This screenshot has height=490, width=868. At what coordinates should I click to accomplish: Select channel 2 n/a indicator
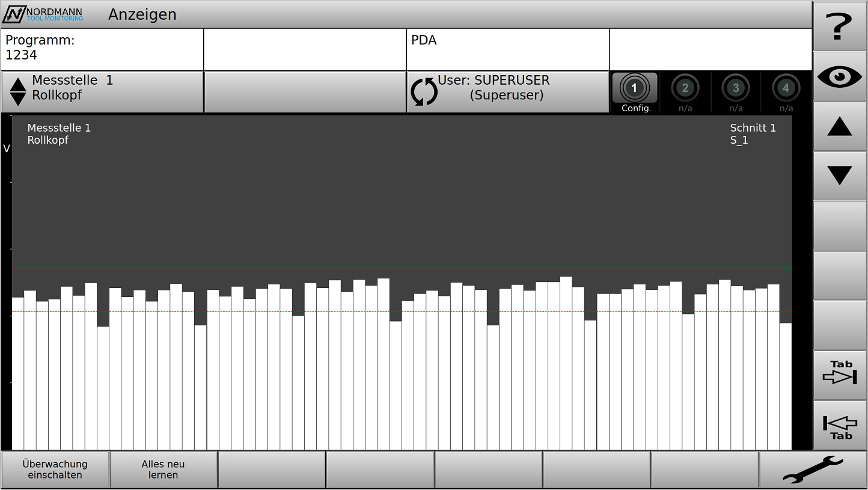685,92
